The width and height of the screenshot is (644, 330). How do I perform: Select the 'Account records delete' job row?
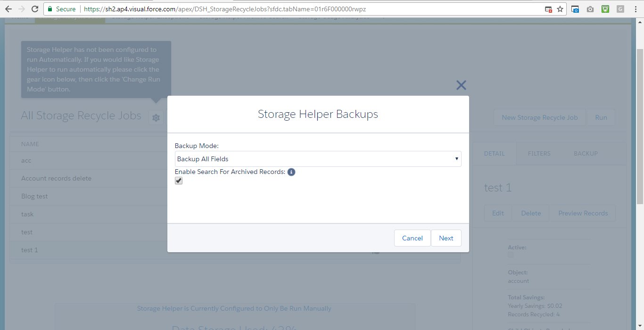tap(235, 178)
